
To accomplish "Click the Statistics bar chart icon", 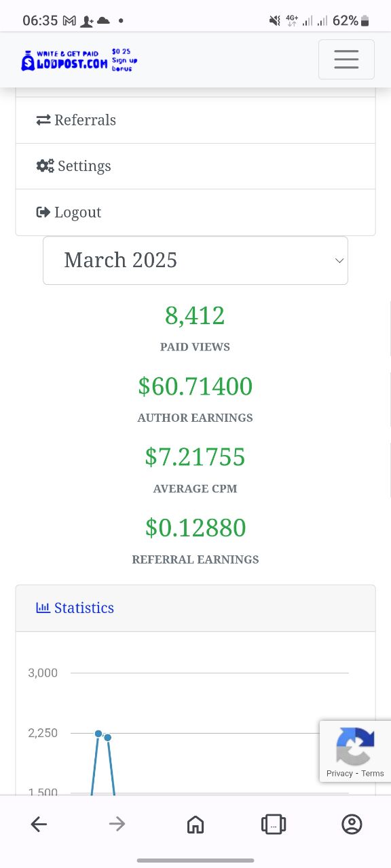I will pyautogui.click(x=43, y=608).
